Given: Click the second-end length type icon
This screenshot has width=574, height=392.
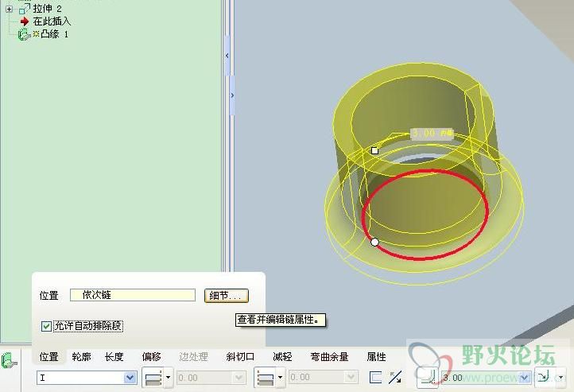Looking at the screenshot, I should pos(266,378).
